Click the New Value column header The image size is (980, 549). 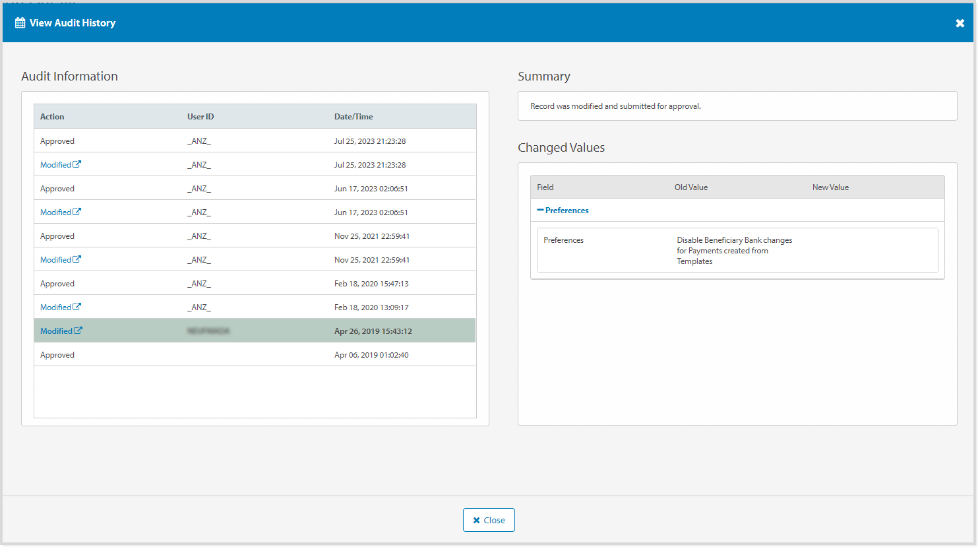pyautogui.click(x=830, y=187)
